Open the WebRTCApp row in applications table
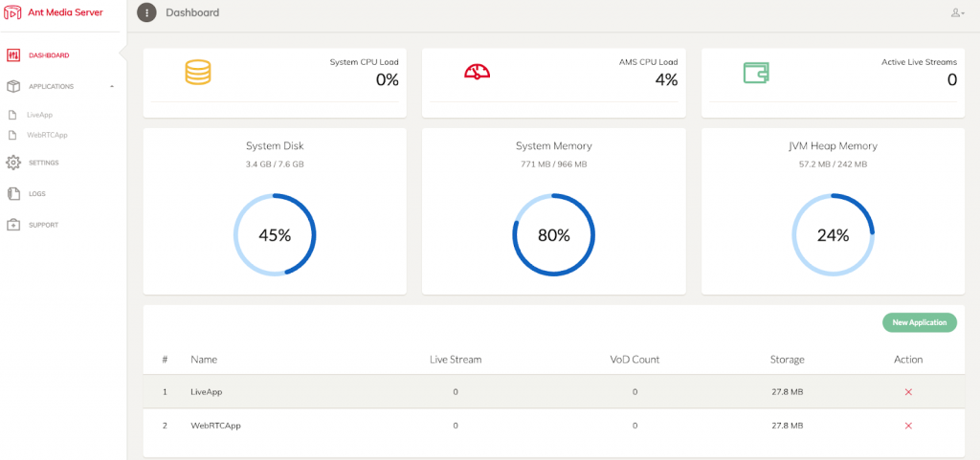Viewport: 980px width, 460px height. tap(554, 426)
